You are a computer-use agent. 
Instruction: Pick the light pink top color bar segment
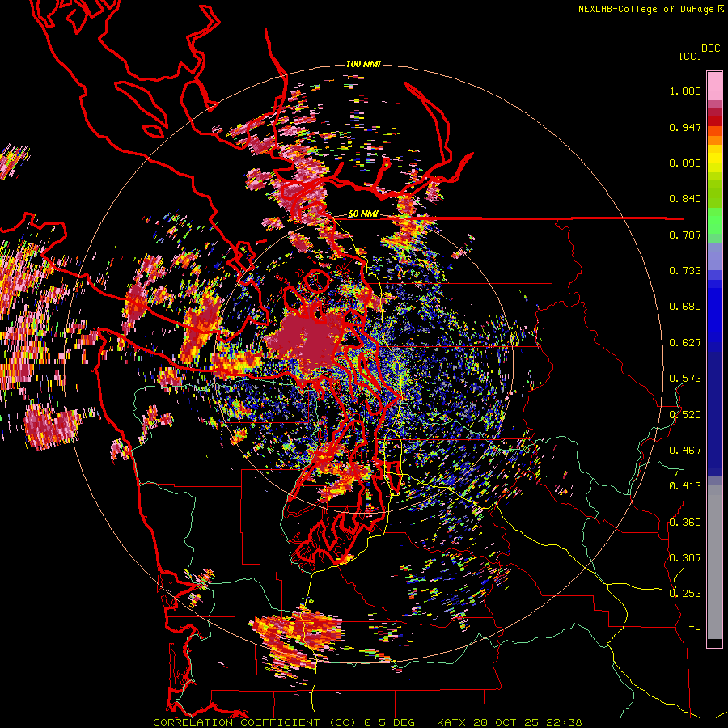point(714,87)
